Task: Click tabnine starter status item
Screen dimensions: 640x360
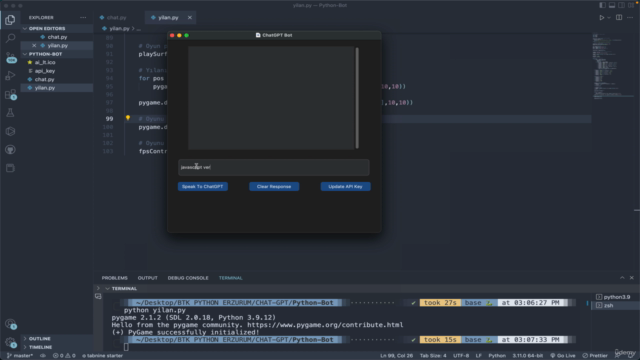Action: pos(102,356)
